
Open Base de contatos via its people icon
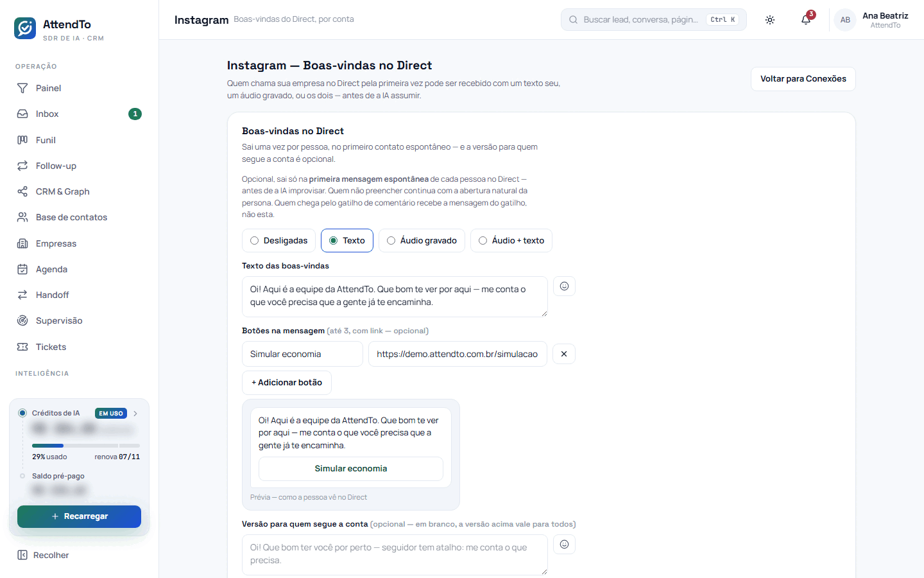tap(22, 217)
